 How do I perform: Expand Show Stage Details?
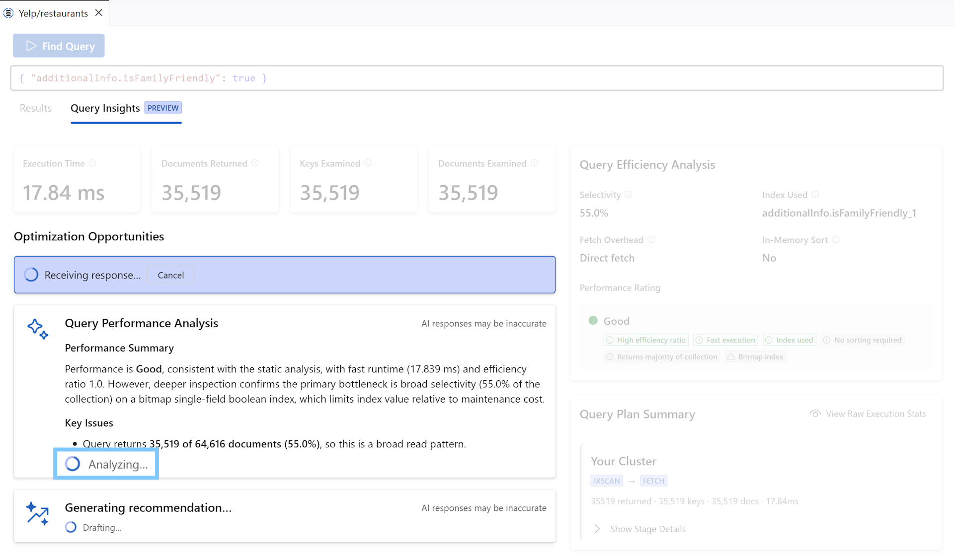point(640,529)
